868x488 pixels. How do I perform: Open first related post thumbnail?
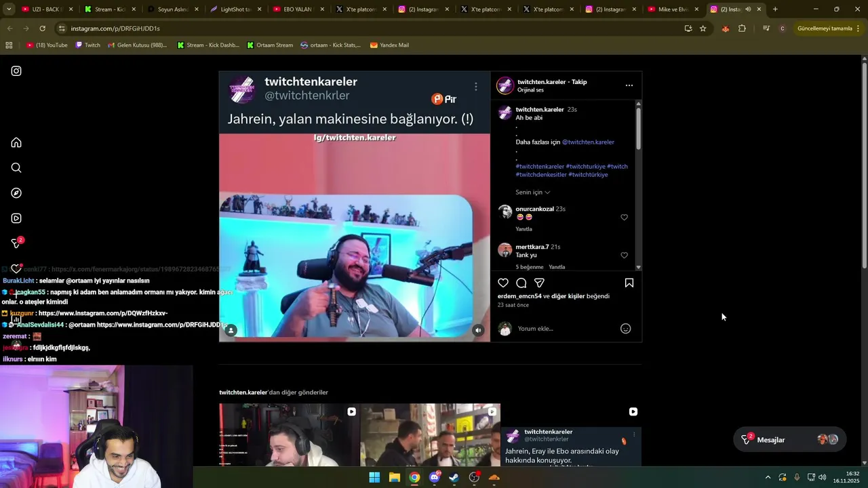pos(289,434)
